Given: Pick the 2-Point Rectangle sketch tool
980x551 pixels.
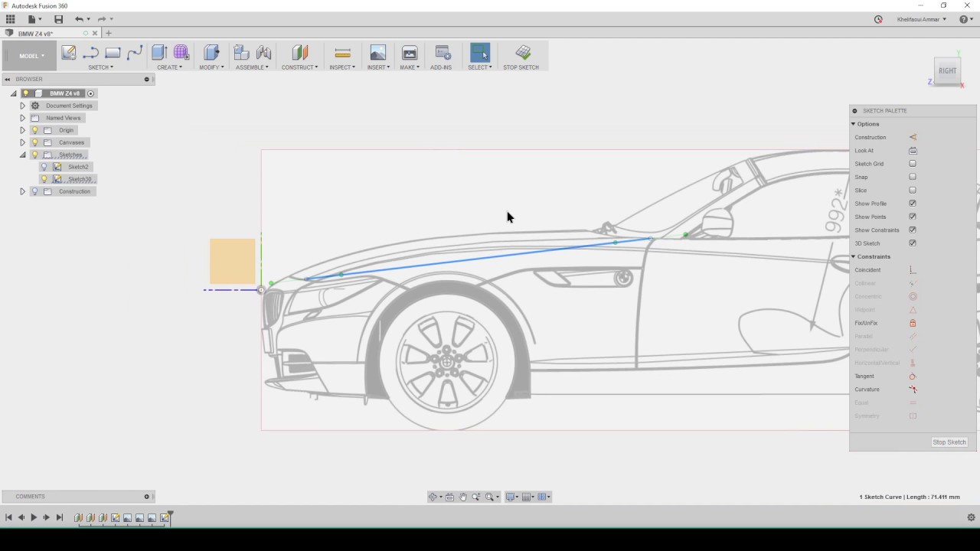Looking at the screenshot, I should click(x=113, y=53).
